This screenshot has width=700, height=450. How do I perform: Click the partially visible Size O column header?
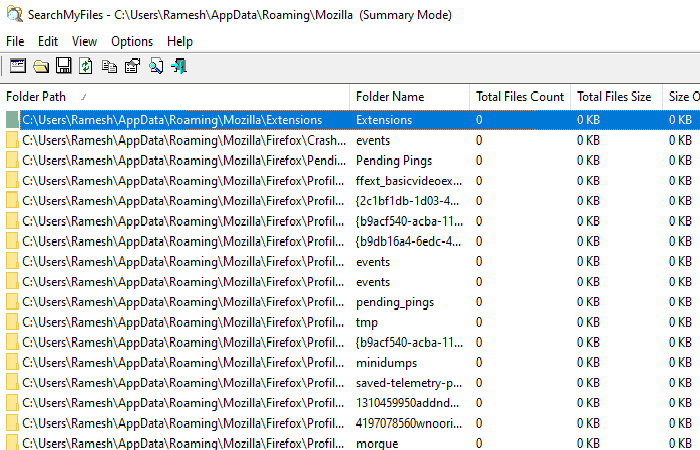[682, 97]
